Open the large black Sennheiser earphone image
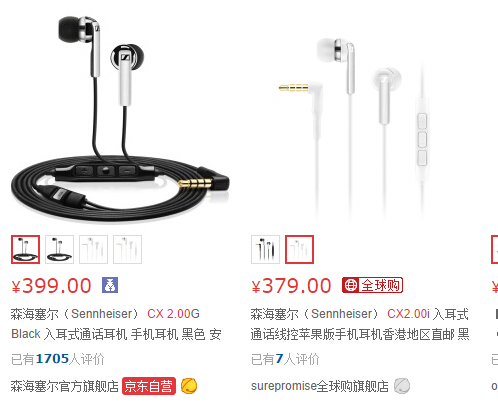This screenshot has width=498, height=404. coord(120,118)
